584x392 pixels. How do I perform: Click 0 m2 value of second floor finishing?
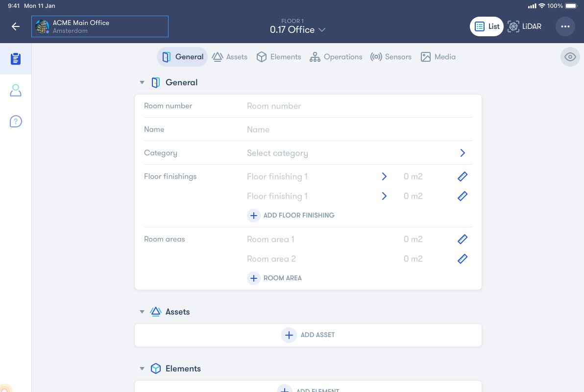[x=413, y=196]
